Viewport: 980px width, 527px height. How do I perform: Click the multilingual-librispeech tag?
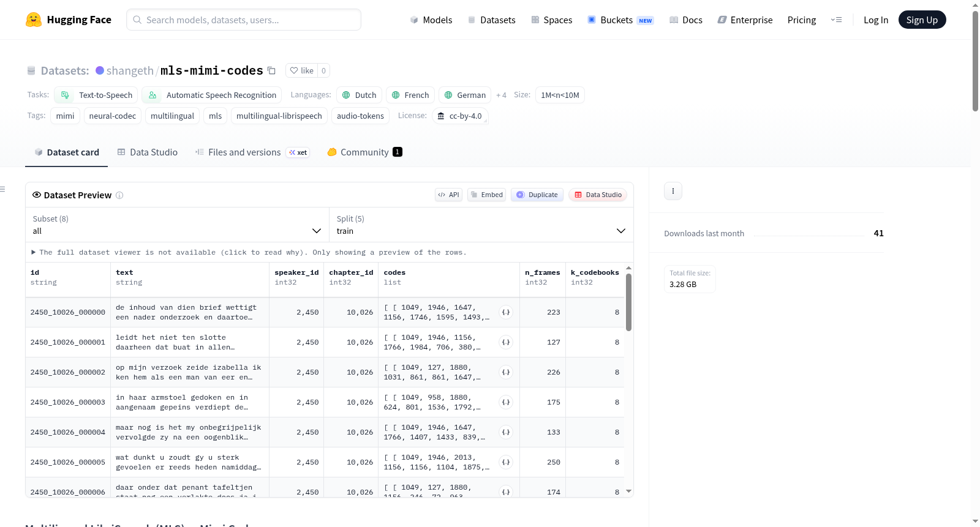coord(279,116)
